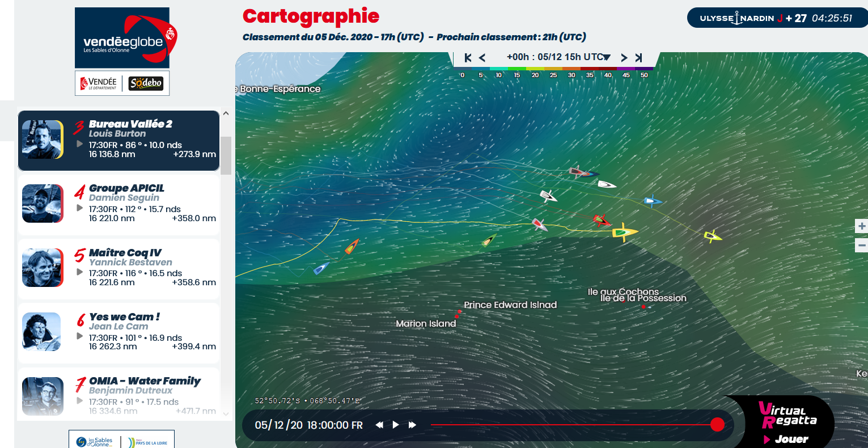Expand Bureau Vallée 2 details triangle
The height and width of the screenshot is (448, 868).
point(80,144)
